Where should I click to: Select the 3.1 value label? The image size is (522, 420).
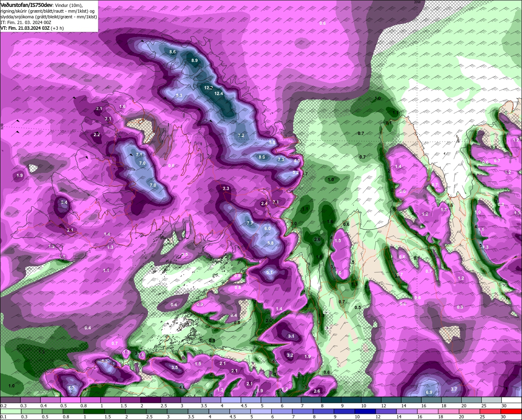[291, 336]
